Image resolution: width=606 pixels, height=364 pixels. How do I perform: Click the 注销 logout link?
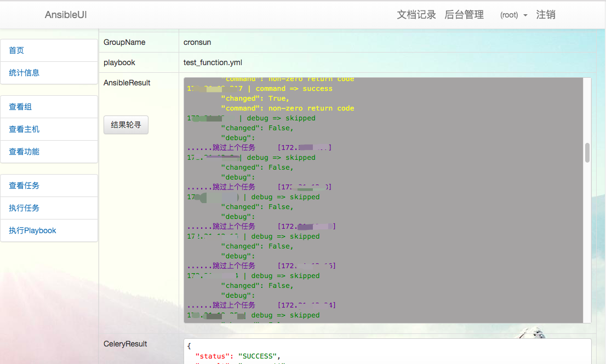545,15
